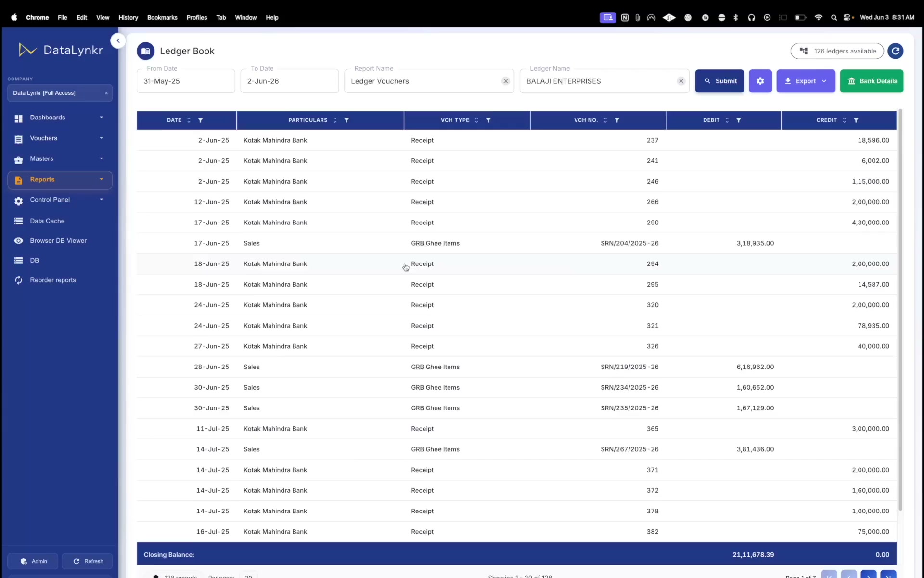This screenshot has height=578, width=924.
Task: Sort by the Debit column
Action: pyautogui.click(x=727, y=120)
